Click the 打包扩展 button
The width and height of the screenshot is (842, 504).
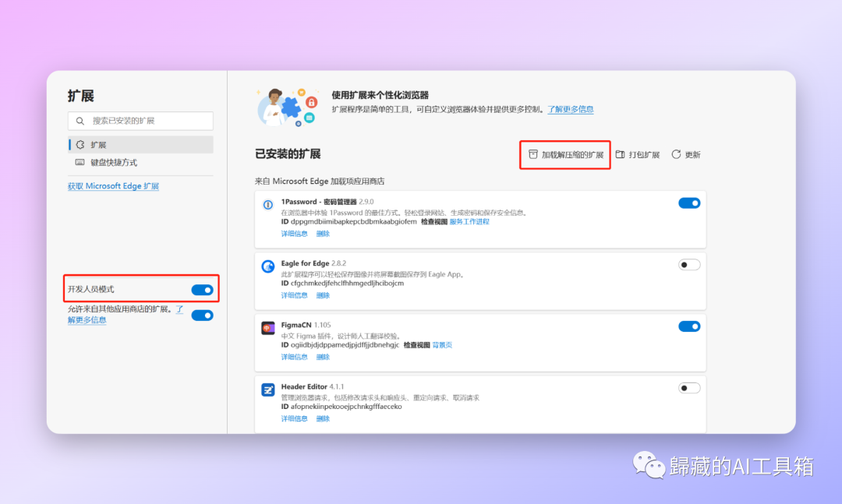[x=638, y=154]
